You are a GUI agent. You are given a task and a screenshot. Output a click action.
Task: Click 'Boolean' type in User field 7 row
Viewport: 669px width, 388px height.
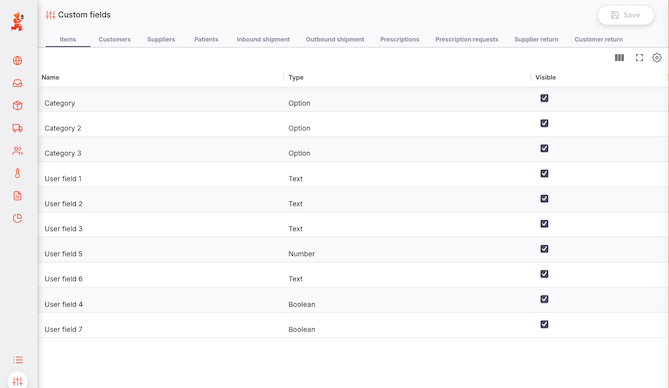[x=302, y=330]
